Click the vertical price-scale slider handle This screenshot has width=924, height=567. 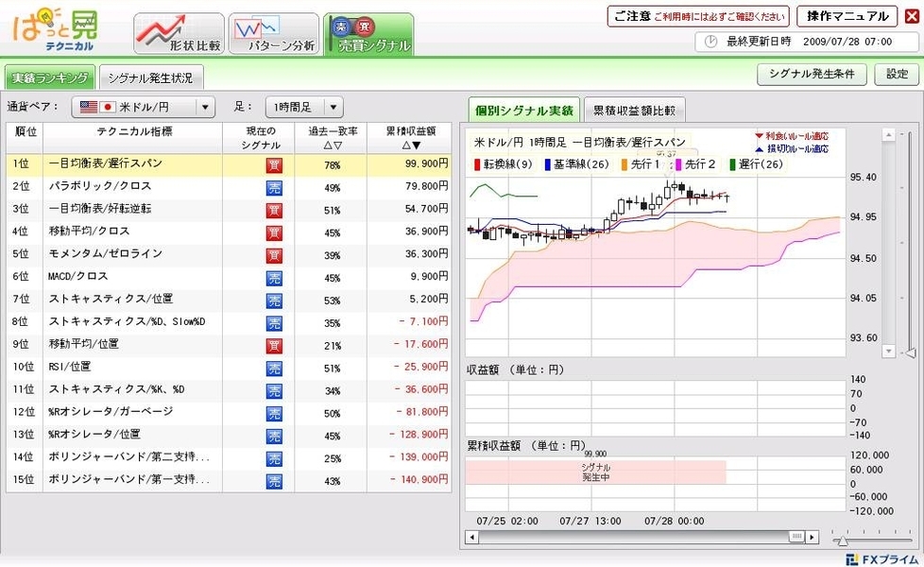tap(911, 353)
